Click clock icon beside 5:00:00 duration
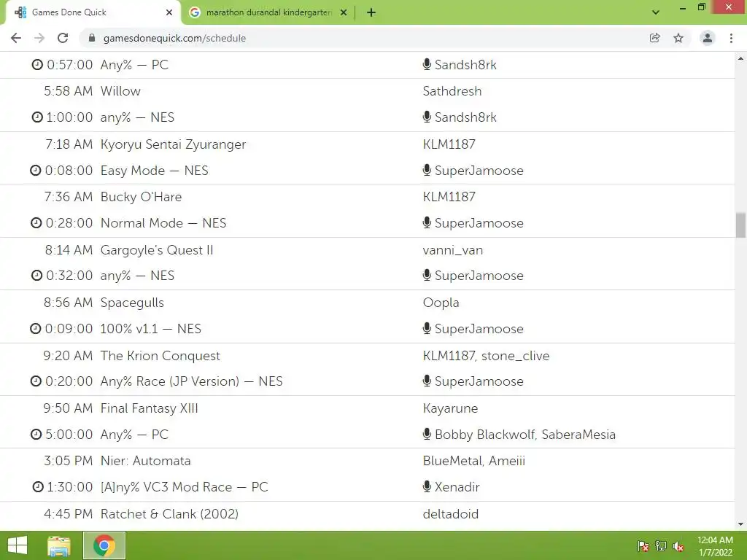 point(36,434)
